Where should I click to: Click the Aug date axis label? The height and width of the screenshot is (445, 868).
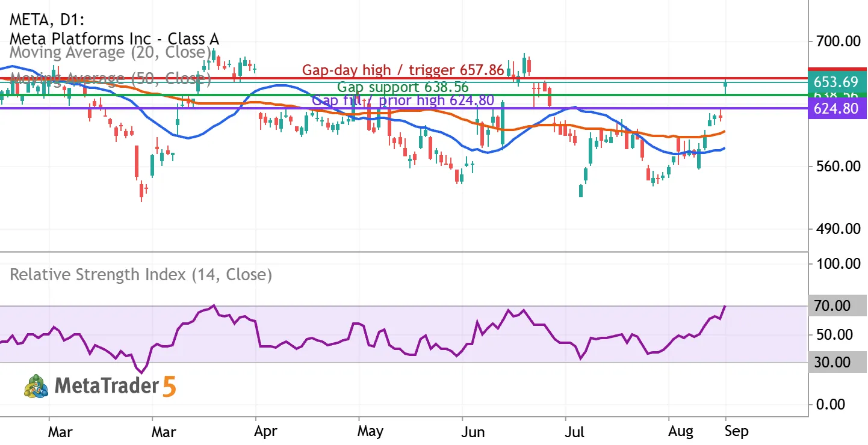681,432
